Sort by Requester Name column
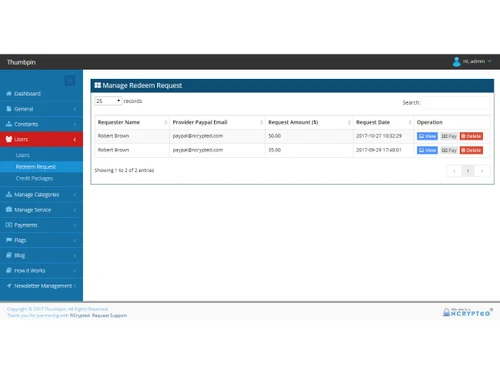 pyautogui.click(x=132, y=122)
